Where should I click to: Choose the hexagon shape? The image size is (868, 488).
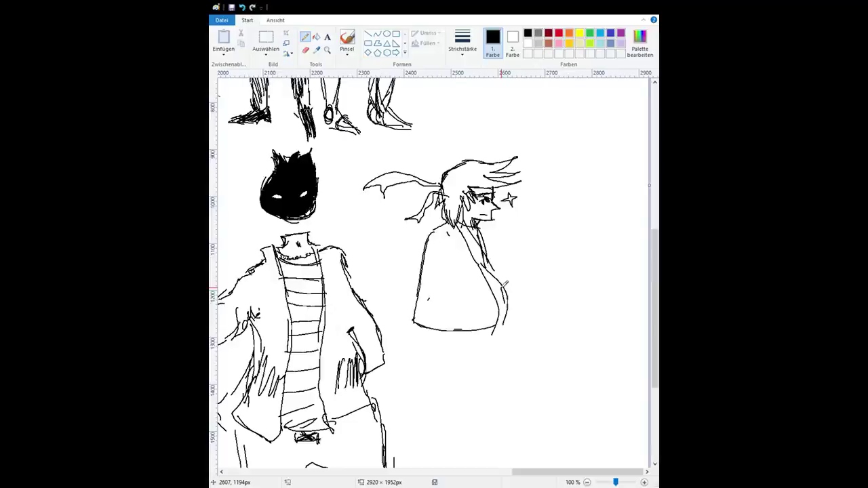[x=387, y=53]
